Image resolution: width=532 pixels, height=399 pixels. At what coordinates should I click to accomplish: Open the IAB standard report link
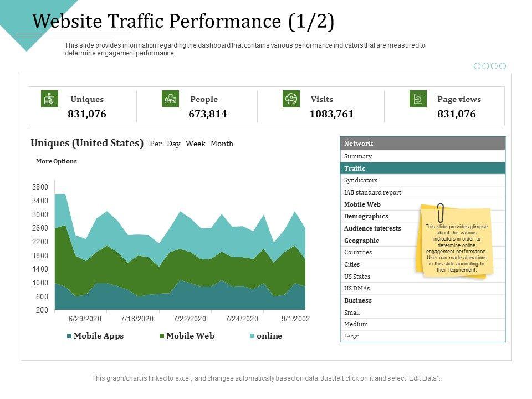[x=372, y=192]
